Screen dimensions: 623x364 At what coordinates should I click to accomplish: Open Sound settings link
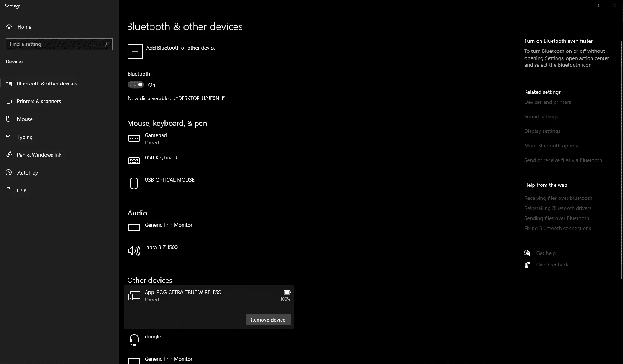coord(541,116)
